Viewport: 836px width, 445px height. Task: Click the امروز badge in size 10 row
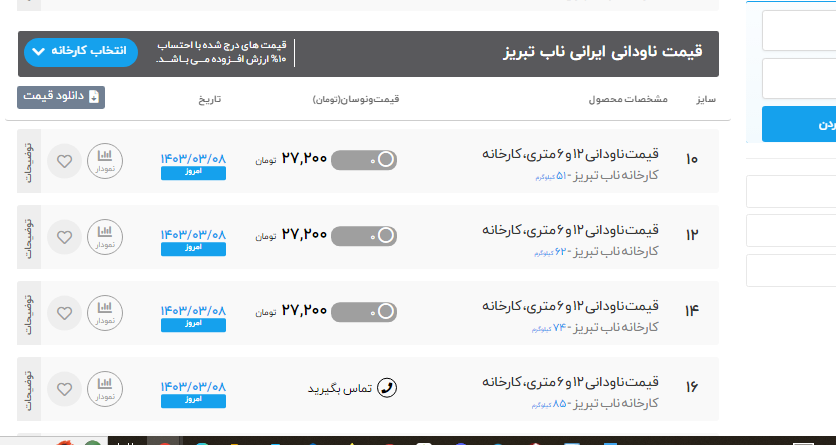click(x=193, y=173)
